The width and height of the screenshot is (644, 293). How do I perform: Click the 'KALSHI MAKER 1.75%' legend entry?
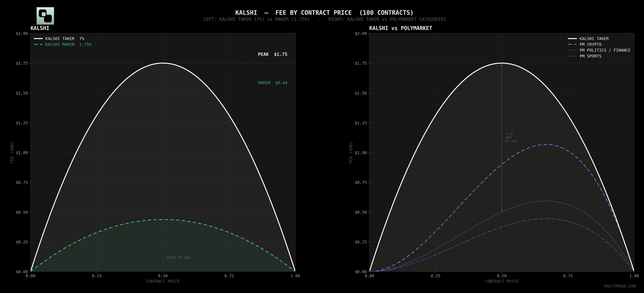click(x=63, y=44)
